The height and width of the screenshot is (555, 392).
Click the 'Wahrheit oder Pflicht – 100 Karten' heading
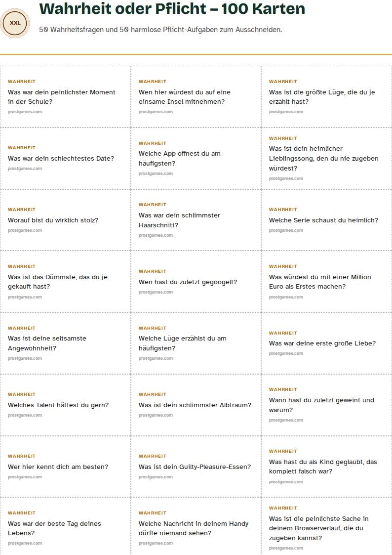(x=172, y=9)
